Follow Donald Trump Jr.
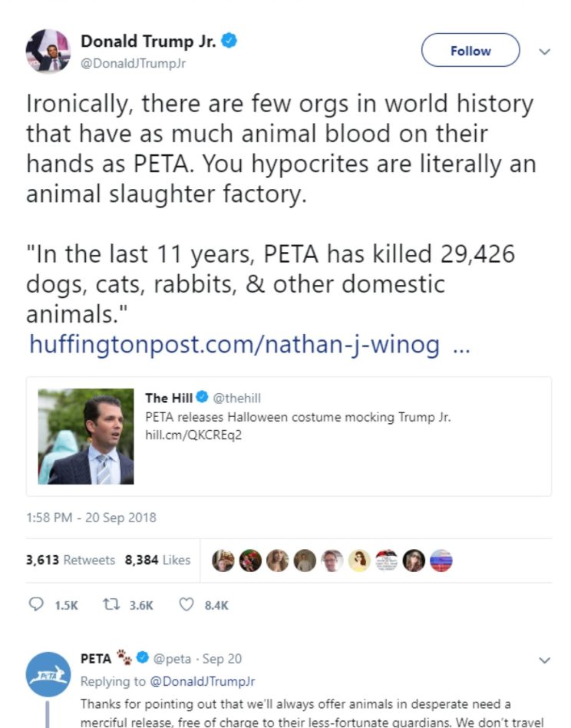The height and width of the screenshot is (728, 571). [x=470, y=50]
